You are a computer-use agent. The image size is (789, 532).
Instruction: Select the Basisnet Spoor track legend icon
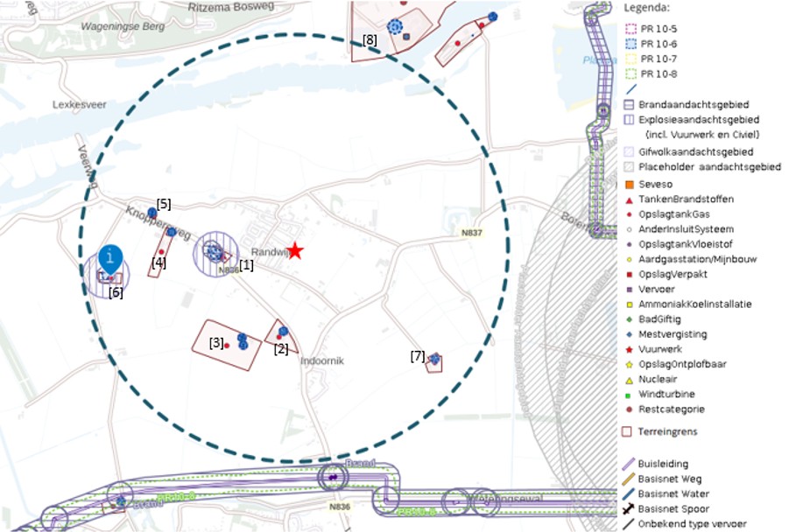[628, 509]
